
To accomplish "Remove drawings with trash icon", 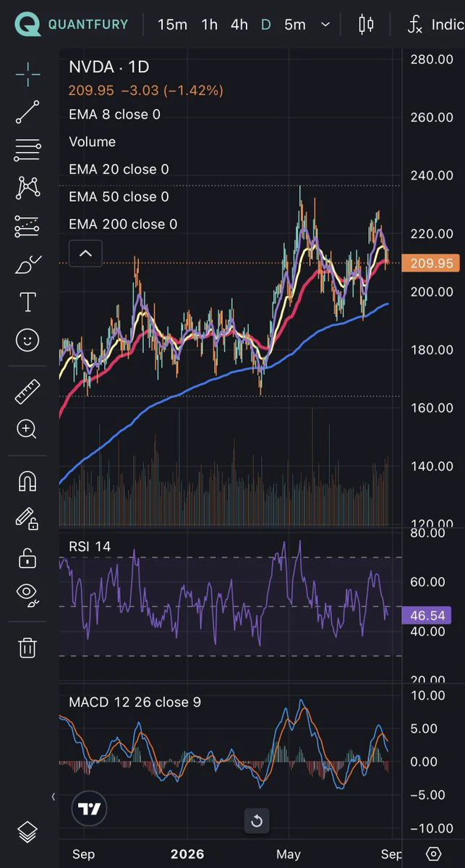I will pos(27,647).
